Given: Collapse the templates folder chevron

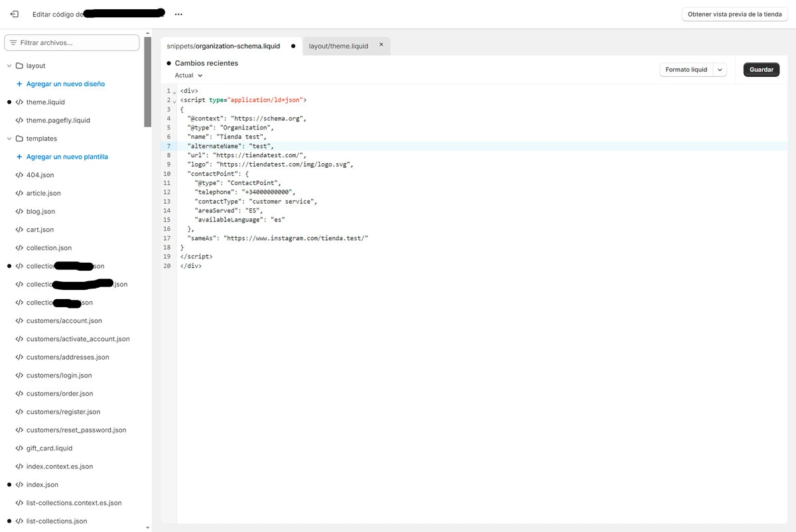Looking at the screenshot, I should point(9,139).
